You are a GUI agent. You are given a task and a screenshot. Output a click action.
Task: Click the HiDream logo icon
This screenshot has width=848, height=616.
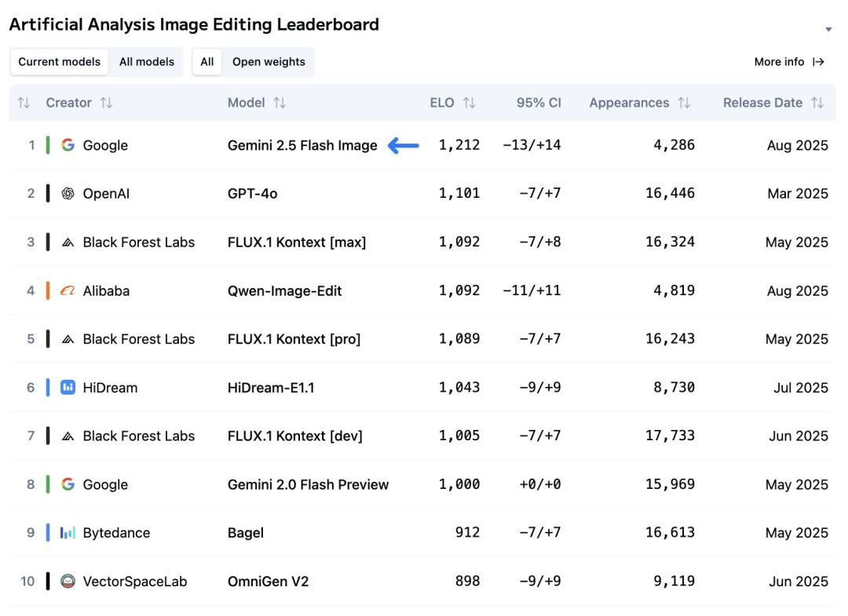(68, 388)
